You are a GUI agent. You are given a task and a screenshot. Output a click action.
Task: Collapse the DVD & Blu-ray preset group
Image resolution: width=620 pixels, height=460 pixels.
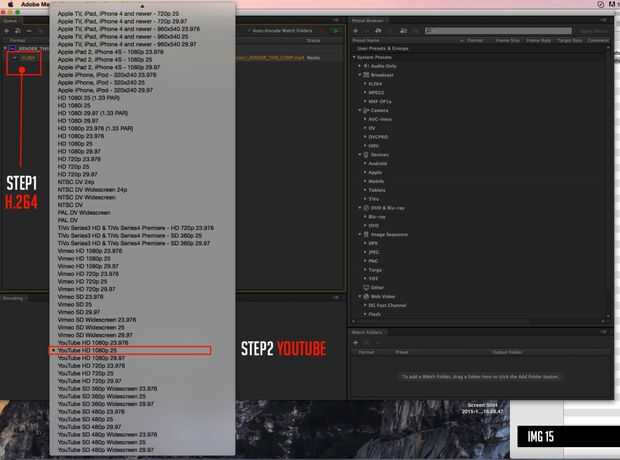click(360, 208)
